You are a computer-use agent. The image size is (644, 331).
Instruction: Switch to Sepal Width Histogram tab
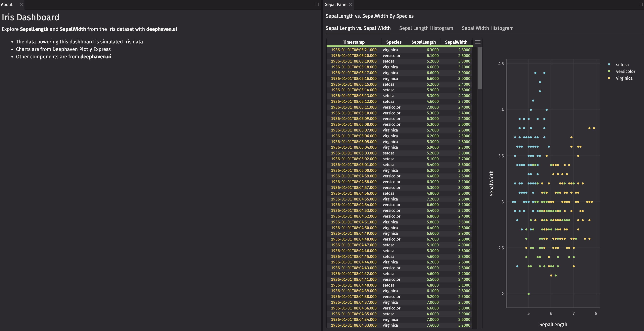487,28
